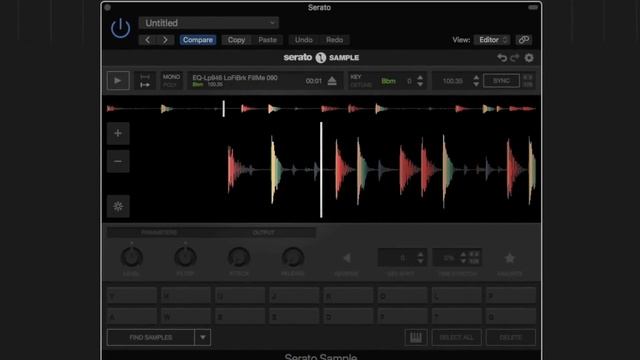Increase the key shift in the top bar
640x360 pixels.
(420, 78)
